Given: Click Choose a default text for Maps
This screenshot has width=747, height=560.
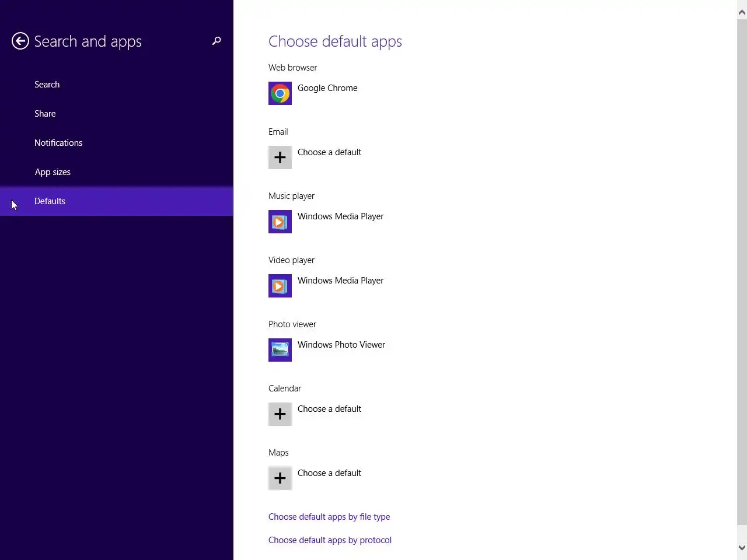Looking at the screenshot, I should tap(329, 473).
